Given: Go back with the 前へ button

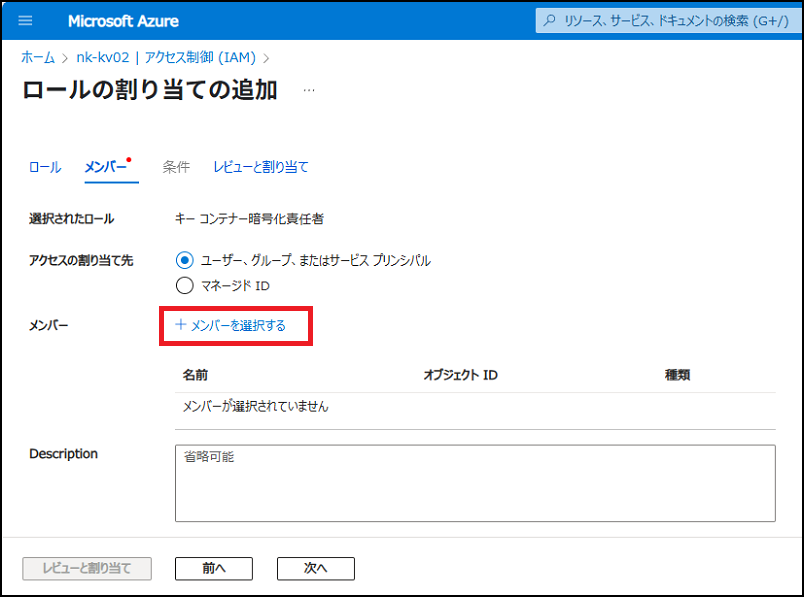Looking at the screenshot, I should (214, 568).
